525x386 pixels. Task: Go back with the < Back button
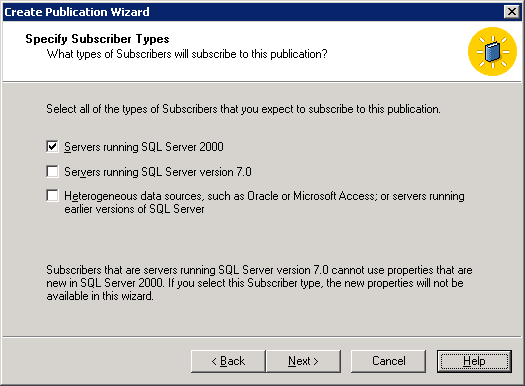click(228, 361)
